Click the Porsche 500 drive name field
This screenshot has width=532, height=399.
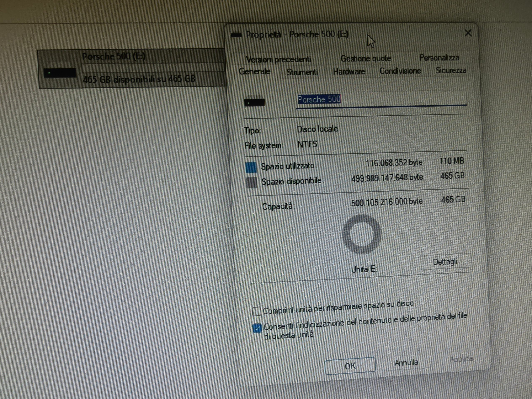pyautogui.click(x=381, y=99)
